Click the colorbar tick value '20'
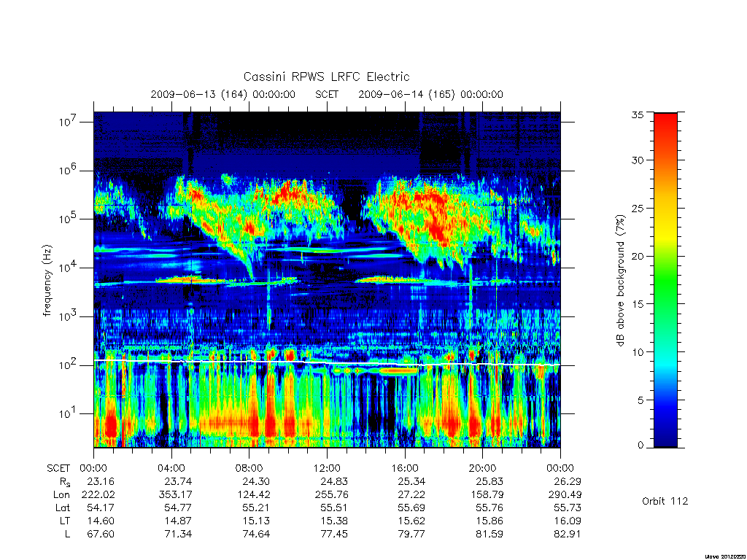This screenshot has height=560, width=747. tap(637, 256)
